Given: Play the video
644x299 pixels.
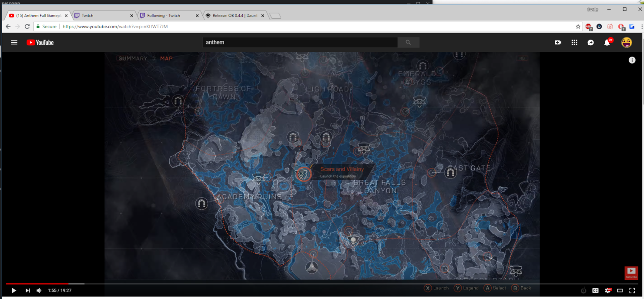Looking at the screenshot, I should point(13,290).
